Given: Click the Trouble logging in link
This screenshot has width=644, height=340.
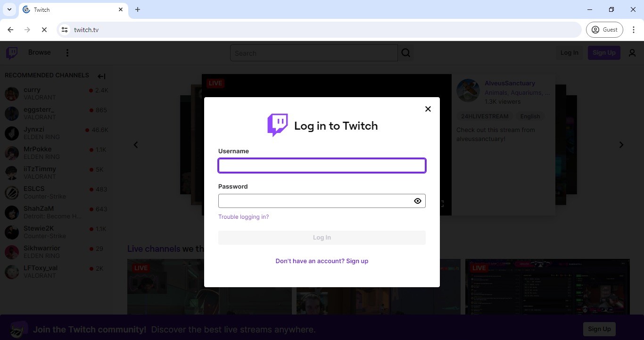Looking at the screenshot, I should (243, 216).
